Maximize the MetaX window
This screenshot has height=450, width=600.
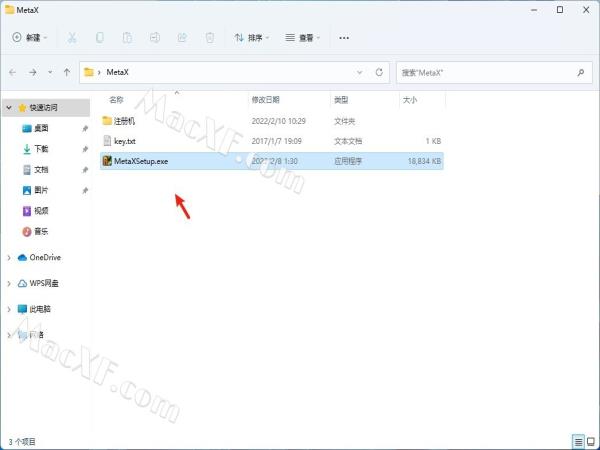[560, 10]
